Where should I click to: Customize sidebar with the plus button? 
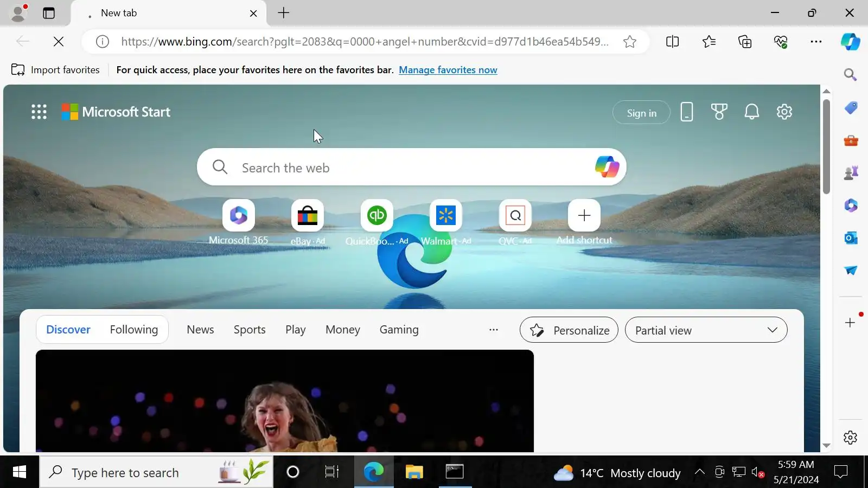coord(850,323)
